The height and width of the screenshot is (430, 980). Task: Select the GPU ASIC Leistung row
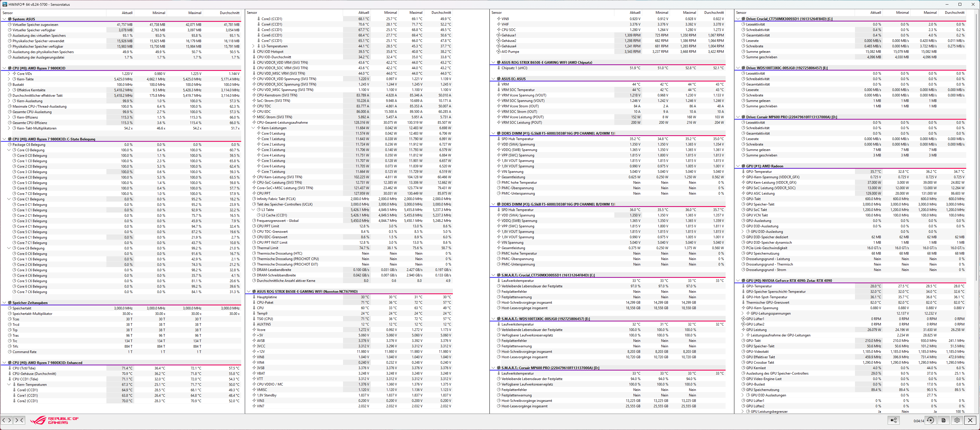pyautogui.click(x=851, y=193)
